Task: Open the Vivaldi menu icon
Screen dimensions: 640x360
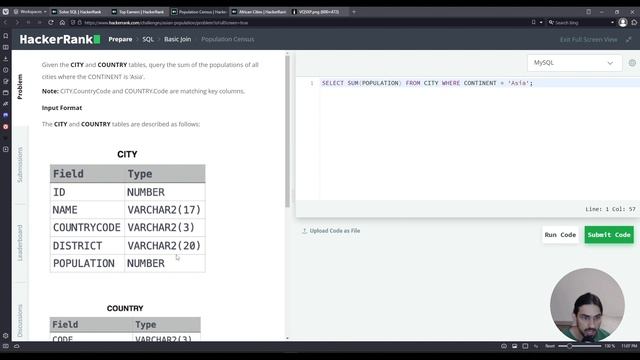Action: tap(6, 12)
